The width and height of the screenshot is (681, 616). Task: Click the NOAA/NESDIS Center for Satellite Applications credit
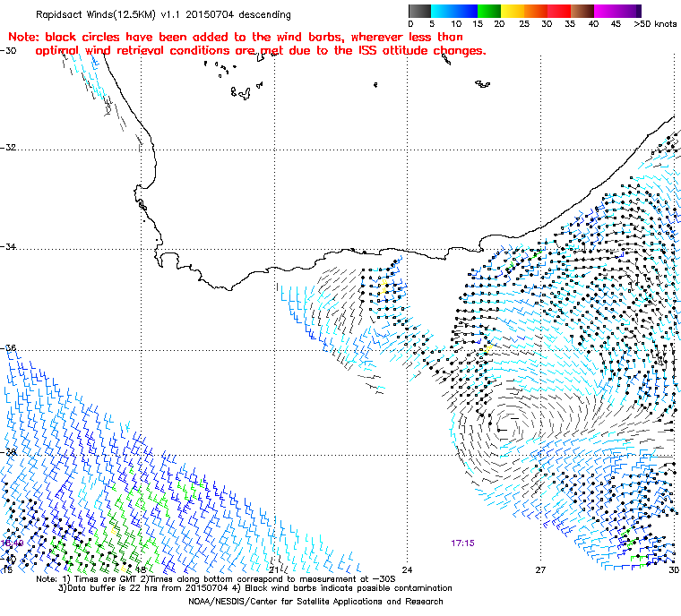click(x=315, y=602)
